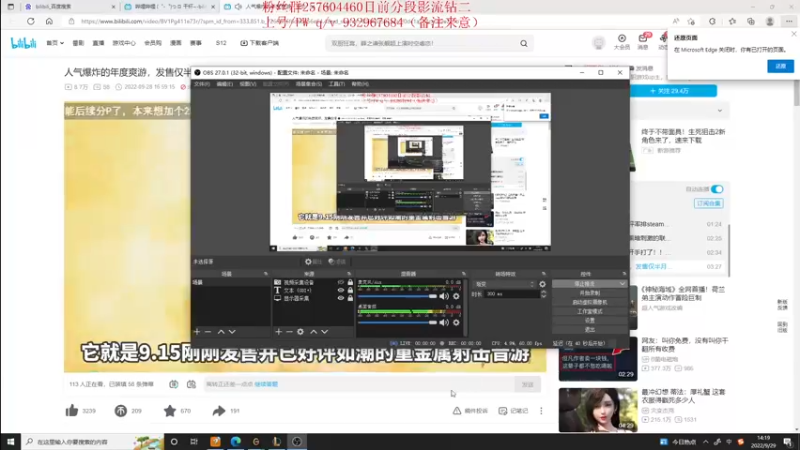Screen dimensions: 800x450
Task: Open first audio track settings gear in mixer
Action: pyautogui.click(x=456, y=296)
